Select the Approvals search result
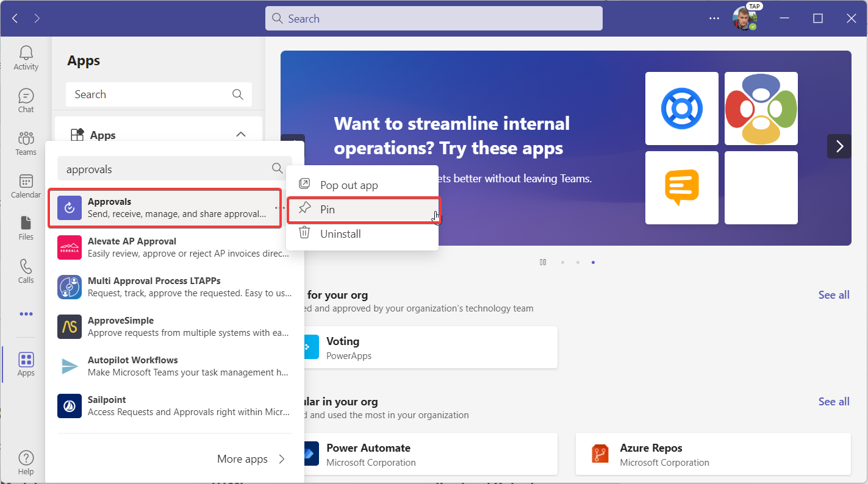The width and height of the screenshot is (868, 484). tap(165, 208)
